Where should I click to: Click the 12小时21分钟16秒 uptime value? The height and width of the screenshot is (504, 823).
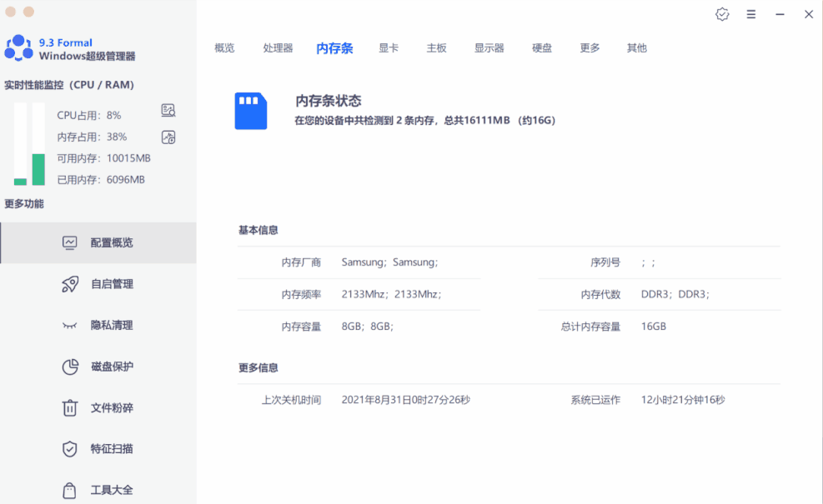(683, 400)
